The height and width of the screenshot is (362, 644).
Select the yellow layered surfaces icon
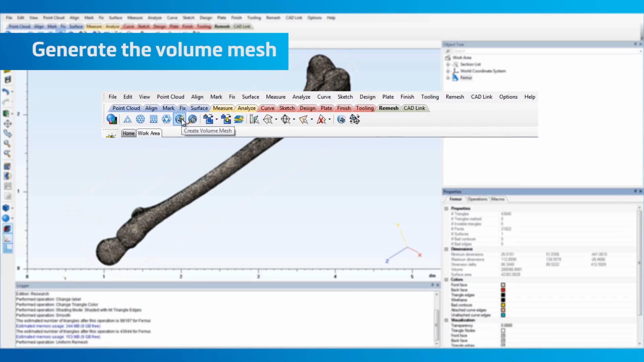(x=239, y=119)
